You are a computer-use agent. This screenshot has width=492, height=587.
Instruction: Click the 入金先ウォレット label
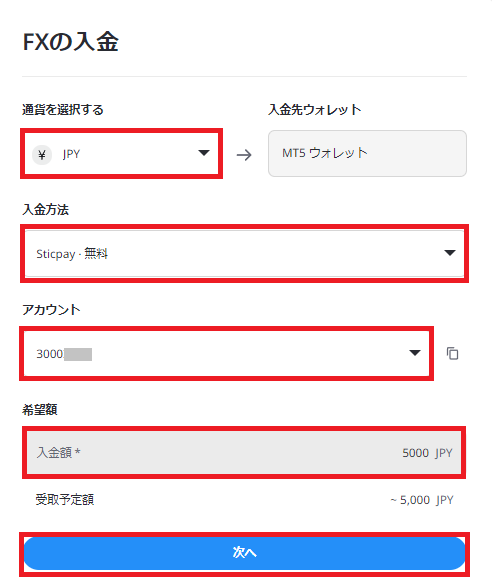pos(315,110)
